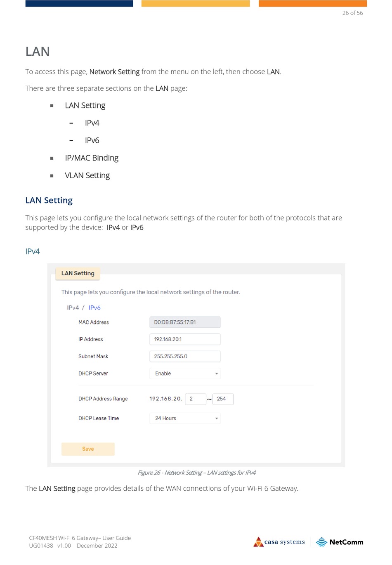
Task: Click the IPv4 subsection heading
Action: 33,252
